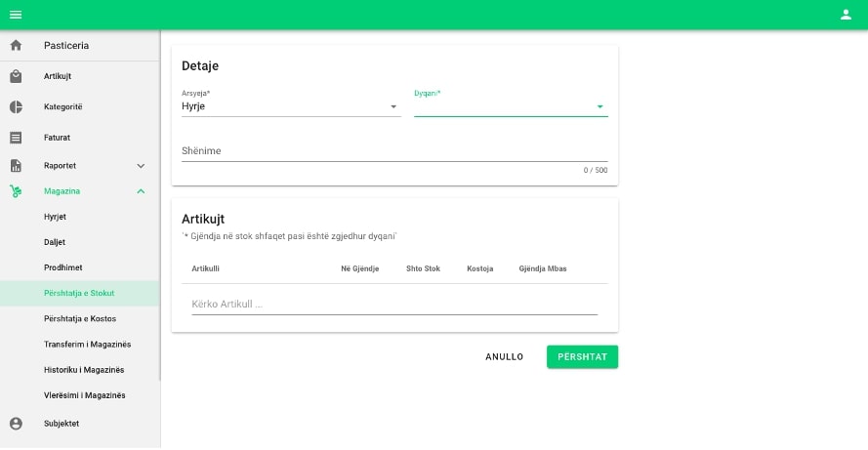
Task: Collapse the Magazina submenu chevron
Action: click(141, 191)
